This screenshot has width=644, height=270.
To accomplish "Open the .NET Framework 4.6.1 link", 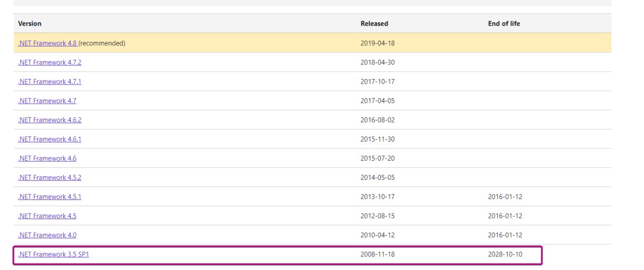I will [50, 139].
